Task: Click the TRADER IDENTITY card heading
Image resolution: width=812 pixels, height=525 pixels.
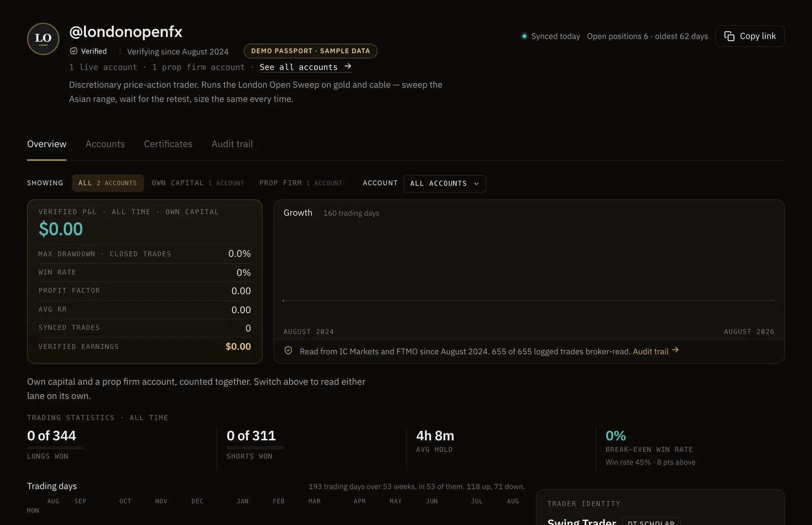Action: pos(584,504)
